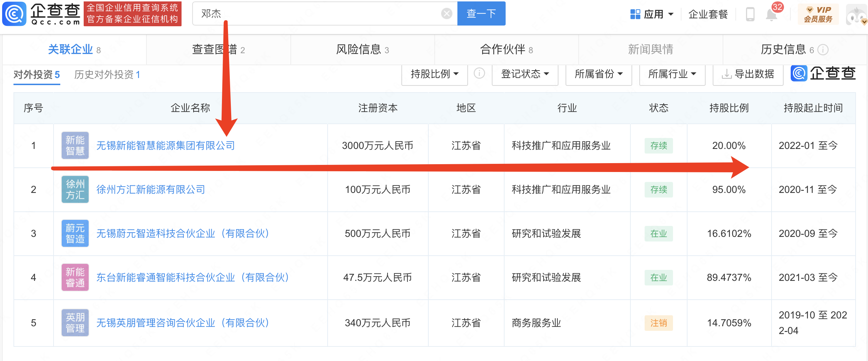868x361 pixels.
Task: Open the notification bell icon
Action: 771,15
